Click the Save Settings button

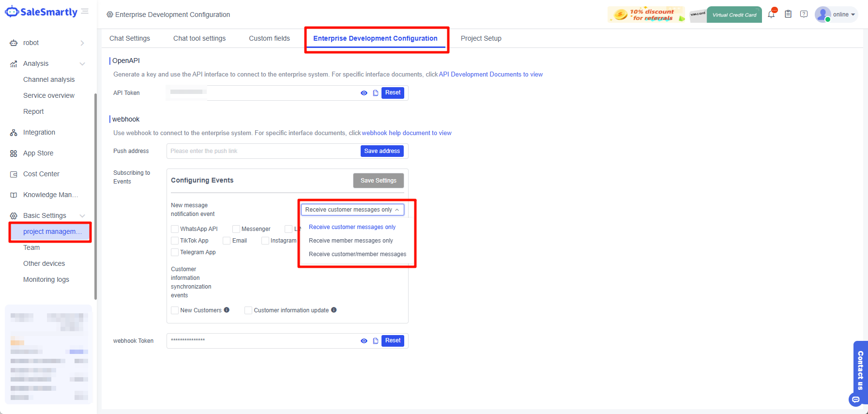point(379,181)
